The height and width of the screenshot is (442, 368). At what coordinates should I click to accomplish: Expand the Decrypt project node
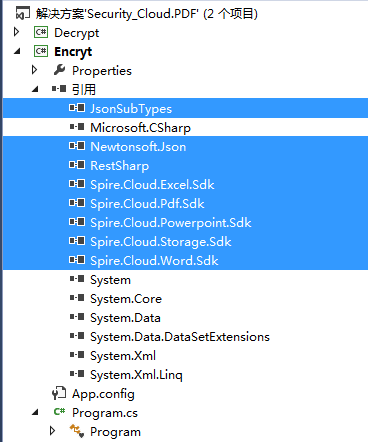pyautogui.click(x=16, y=32)
